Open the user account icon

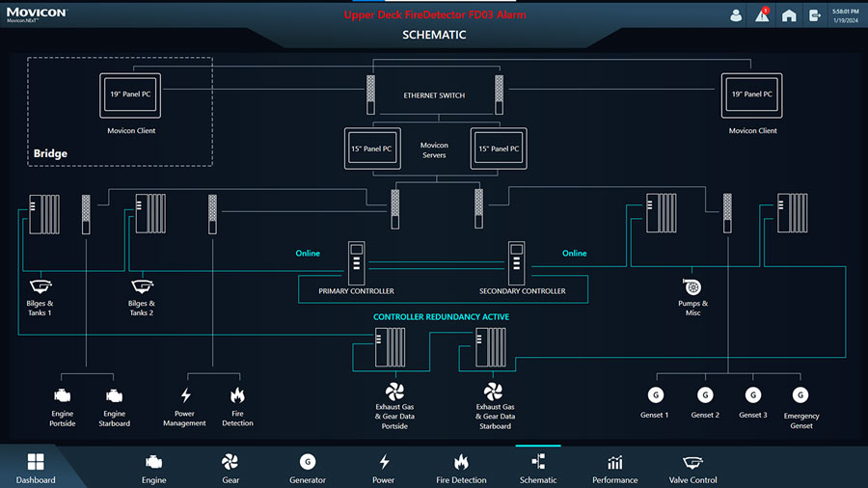(736, 15)
